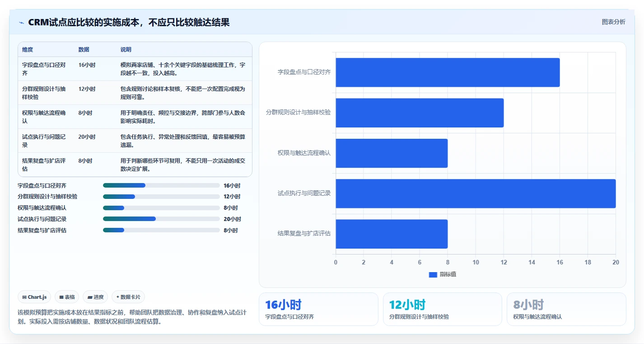This screenshot has height=344, width=644.
Task: Click the 分群规则设计与抽样校验 chart bar
Action: pos(420,113)
